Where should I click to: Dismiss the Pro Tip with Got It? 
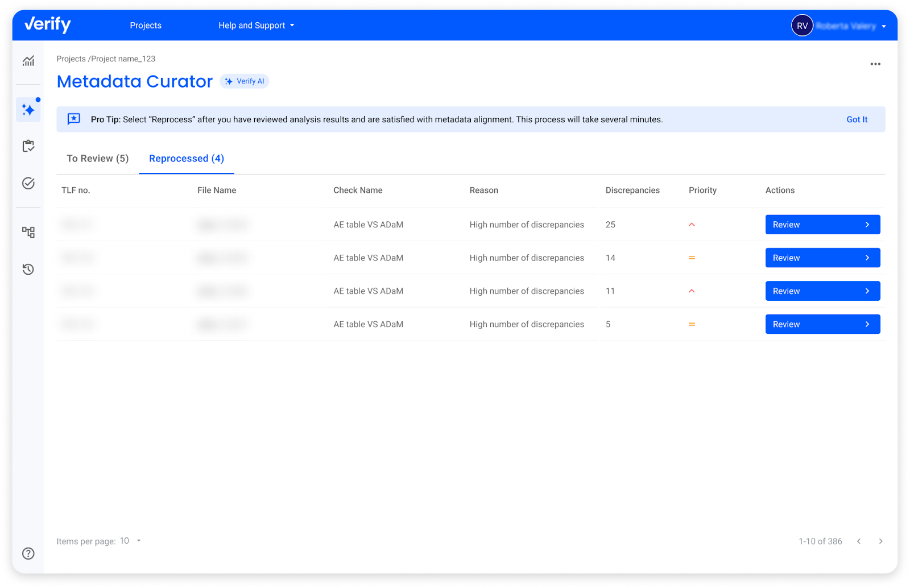pos(857,119)
